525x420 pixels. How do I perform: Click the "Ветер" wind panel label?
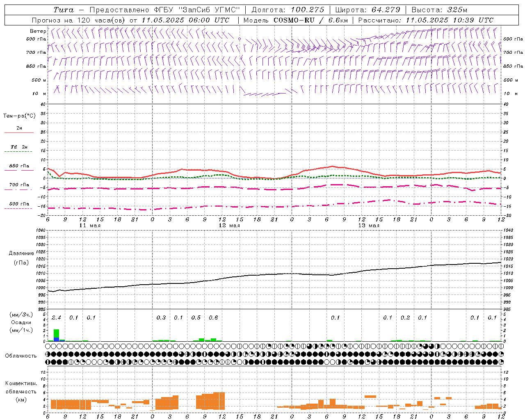(38, 31)
